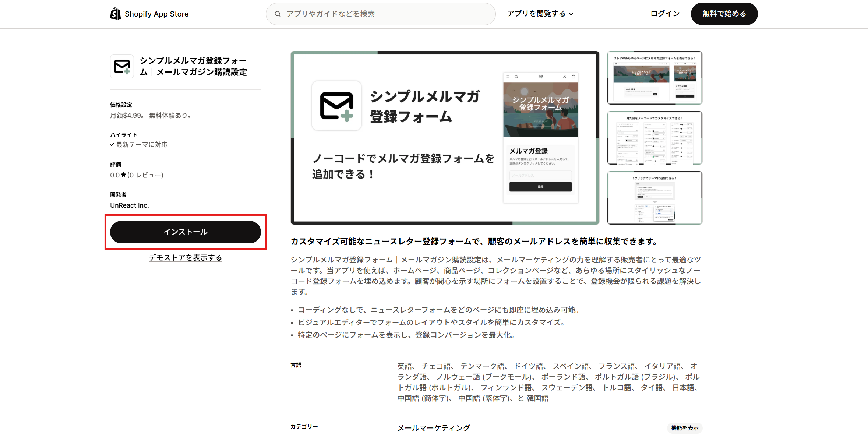
Task: Show features using 機能を表示
Action: pyautogui.click(x=684, y=428)
